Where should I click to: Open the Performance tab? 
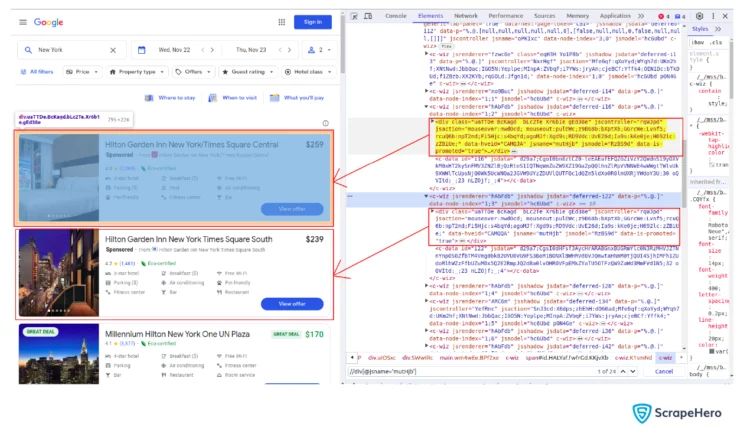tap(506, 16)
